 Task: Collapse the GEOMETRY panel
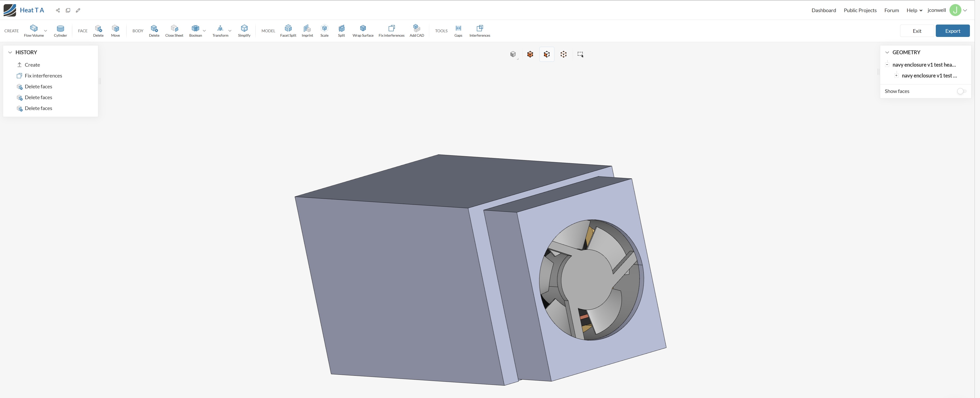pyautogui.click(x=887, y=52)
